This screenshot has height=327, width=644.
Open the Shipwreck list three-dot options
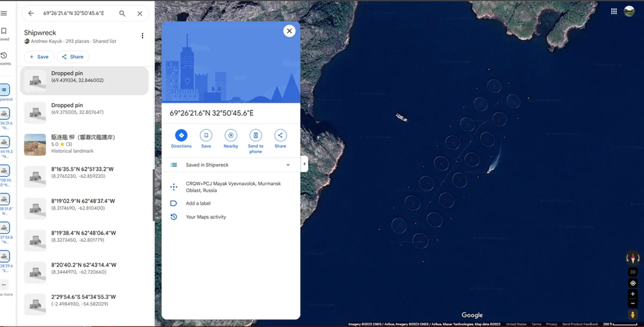click(x=142, y=36)
